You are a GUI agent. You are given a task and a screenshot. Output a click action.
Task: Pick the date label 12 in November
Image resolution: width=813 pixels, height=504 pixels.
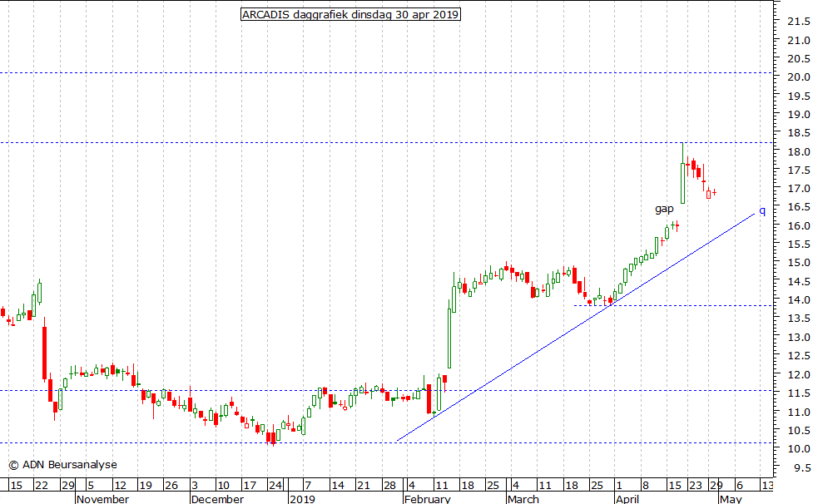coord(121,486)
